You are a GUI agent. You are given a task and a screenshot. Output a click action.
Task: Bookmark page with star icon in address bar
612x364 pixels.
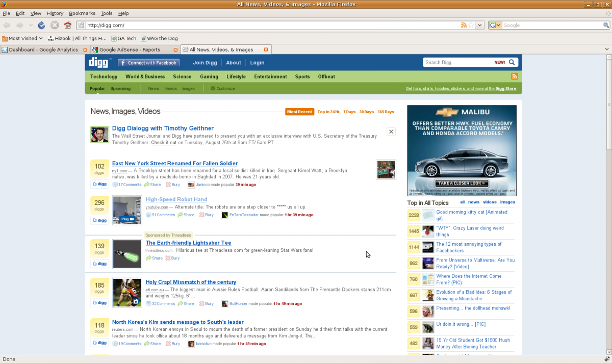pyautogui.click(x=471, y=25)
